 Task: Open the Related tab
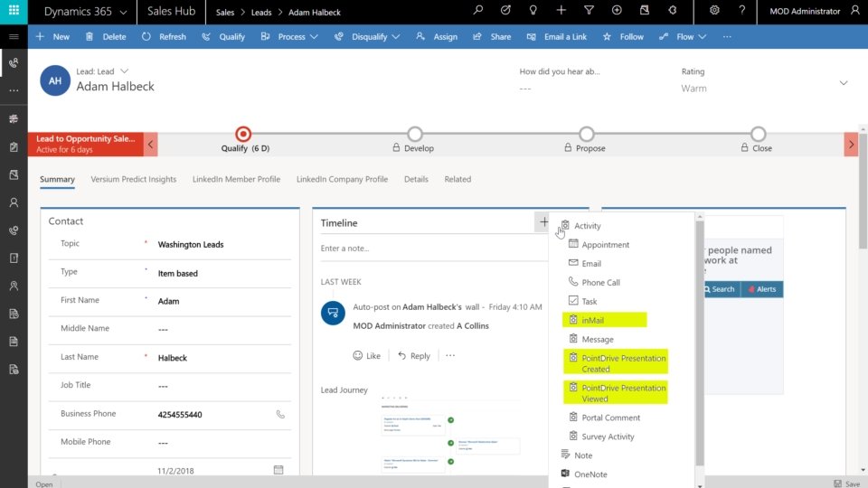458,179
